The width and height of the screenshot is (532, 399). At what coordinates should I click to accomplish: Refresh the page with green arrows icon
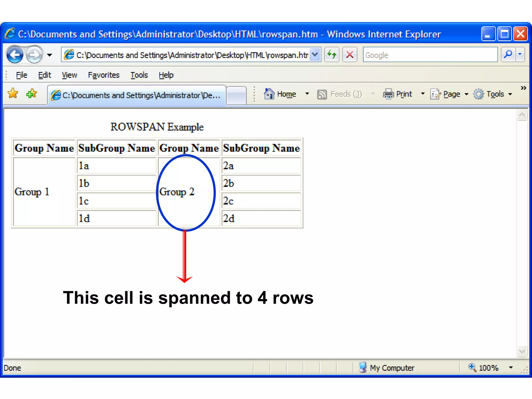[332, 55]
